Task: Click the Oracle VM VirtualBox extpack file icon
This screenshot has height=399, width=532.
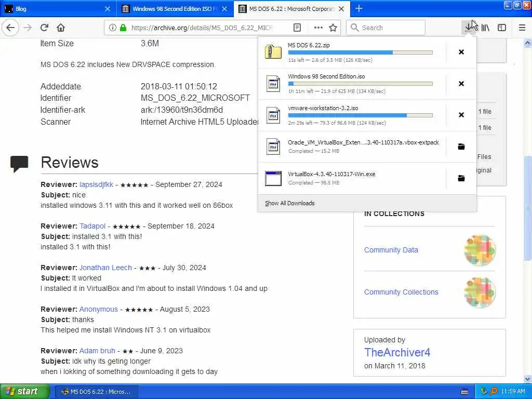Action: point(273,147)
